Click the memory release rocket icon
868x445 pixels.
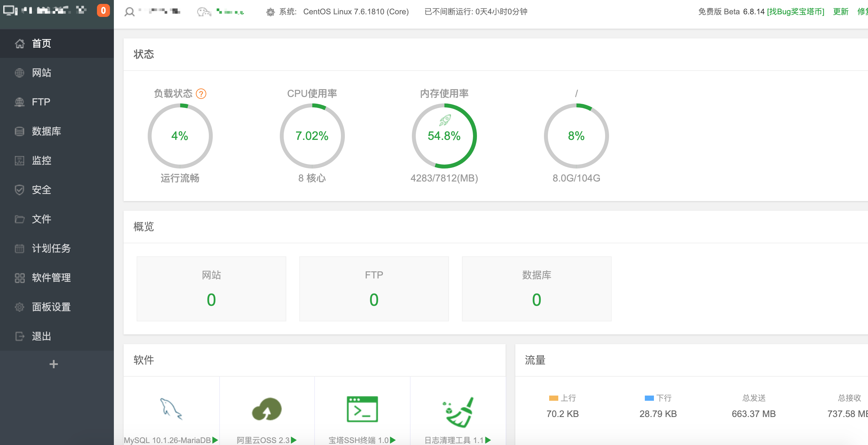click(x=445, y=120)
